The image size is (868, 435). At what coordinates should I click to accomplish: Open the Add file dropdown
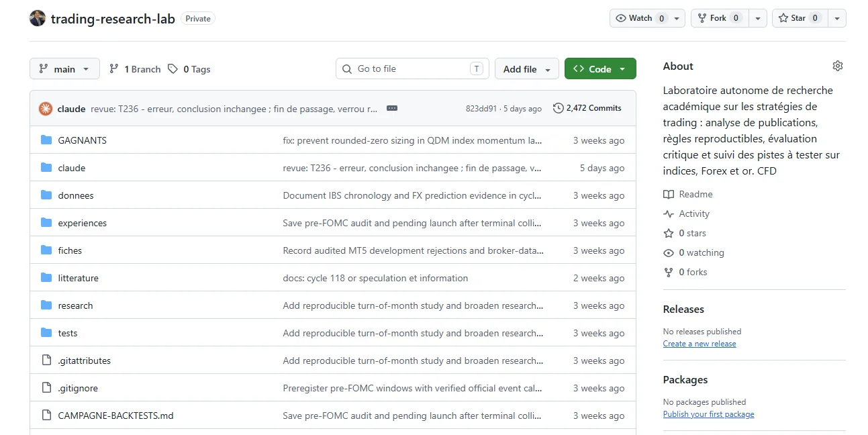[527, 68]
